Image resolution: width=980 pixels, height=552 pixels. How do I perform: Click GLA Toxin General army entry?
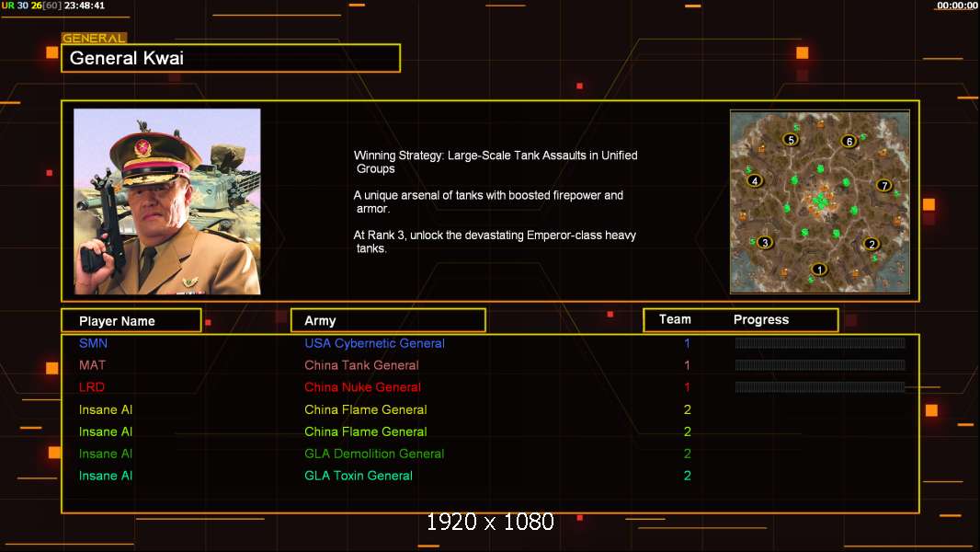(359, 476)
